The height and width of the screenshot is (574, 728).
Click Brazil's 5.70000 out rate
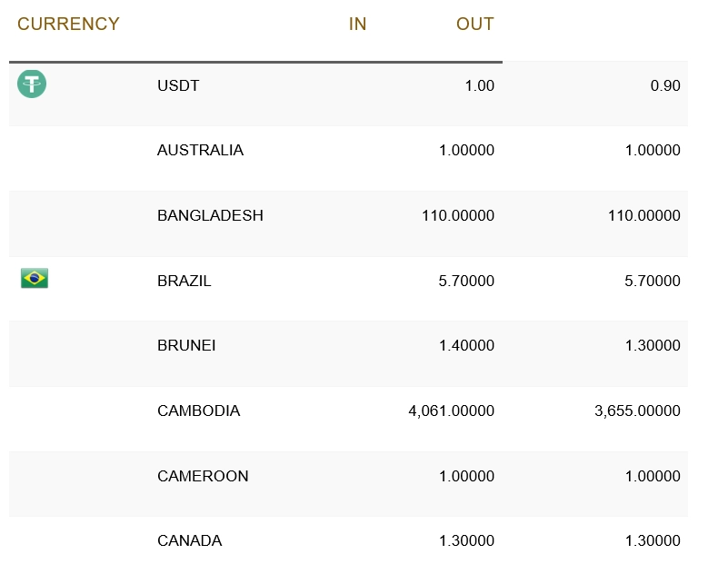coord(653,282)
